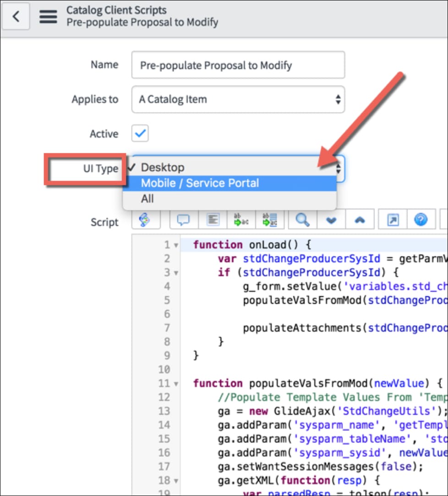448x496 pixels.
Task: Click the comment speech-bubble toolbar icon
Action: [x=183, y=220]
